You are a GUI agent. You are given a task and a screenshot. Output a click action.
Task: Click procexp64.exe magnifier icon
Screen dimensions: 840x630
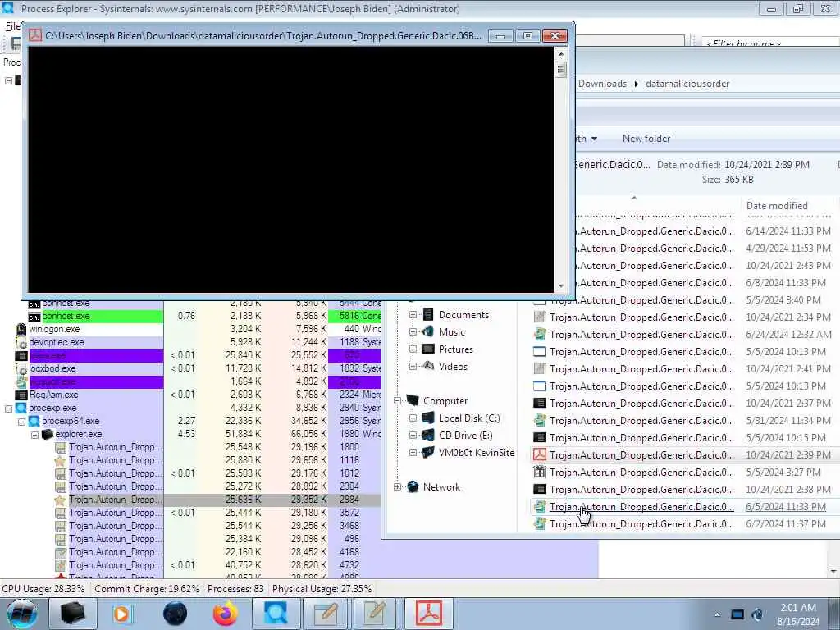(x=34, y=422)
